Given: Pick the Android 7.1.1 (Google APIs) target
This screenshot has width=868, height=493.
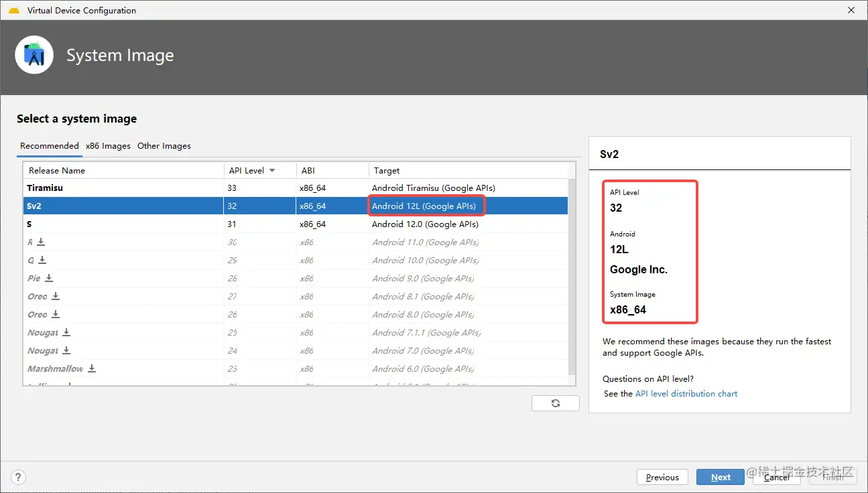Looking at the screenshot, I should tap(427, 332).
